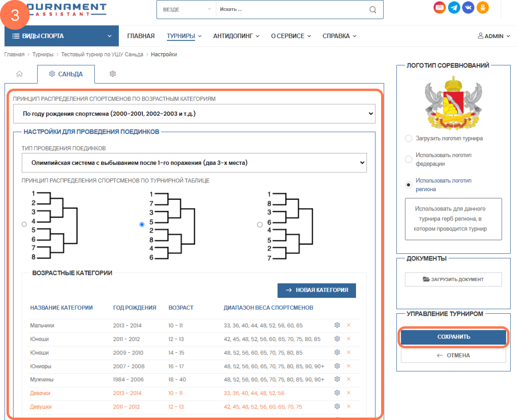The width and height of the screenshot is (517, 420).
Task: Delete the Девочки 2013 - 2014 category
Action: [x=349, y=393]
